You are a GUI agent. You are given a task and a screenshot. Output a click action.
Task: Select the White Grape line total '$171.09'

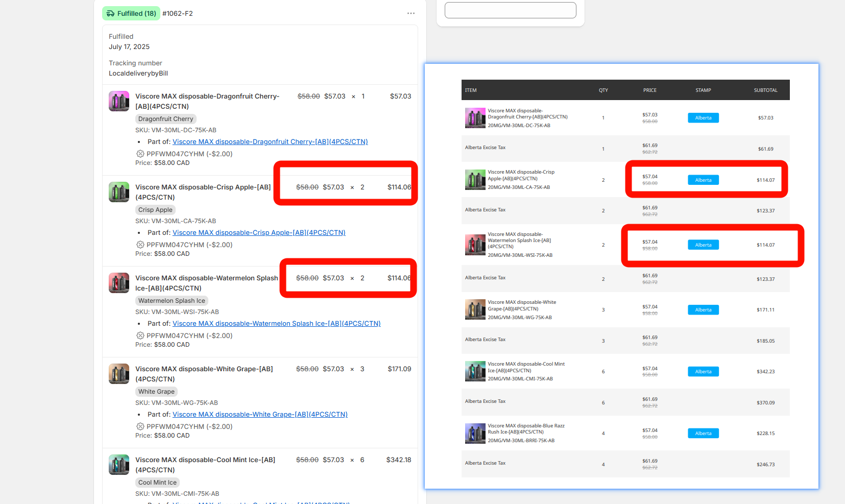coord(399,369)
